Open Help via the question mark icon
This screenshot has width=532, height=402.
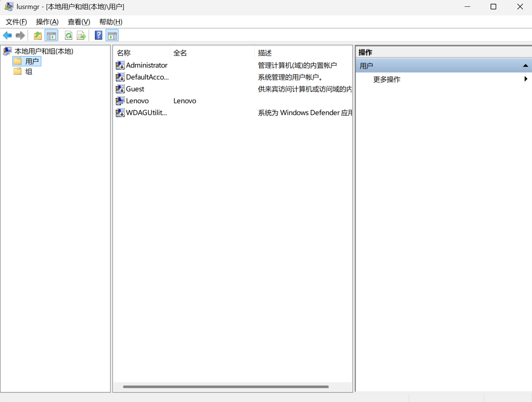(98, 36)
